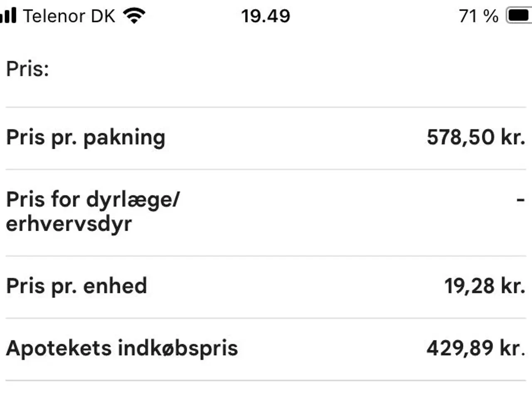The height and width of the screenshot is (399, 532).
Task: Tap the dash value for dyrlæge price
Action: [520, 200]
